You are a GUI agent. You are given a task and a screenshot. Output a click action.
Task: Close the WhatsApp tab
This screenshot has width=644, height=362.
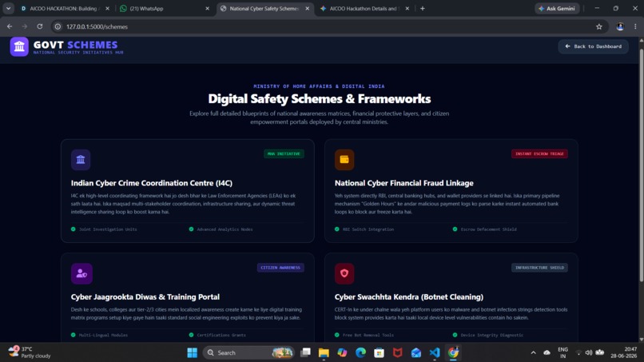pyautogui.click(x=207, y=8)
